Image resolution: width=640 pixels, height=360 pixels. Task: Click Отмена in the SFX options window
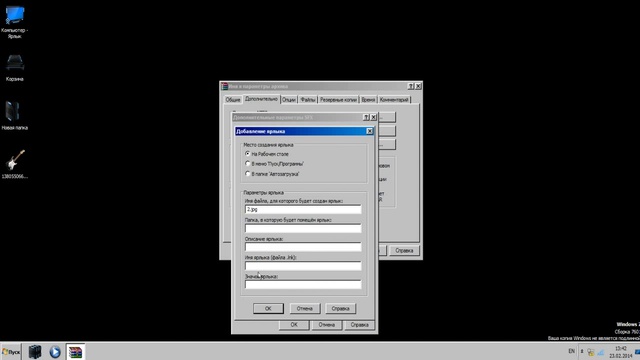(x=327, y=325)
